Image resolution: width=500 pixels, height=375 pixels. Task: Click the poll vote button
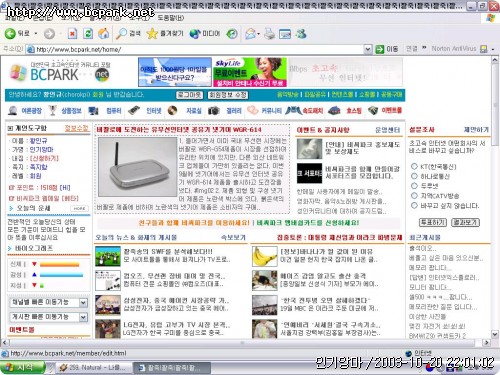(x=432, y=222)
